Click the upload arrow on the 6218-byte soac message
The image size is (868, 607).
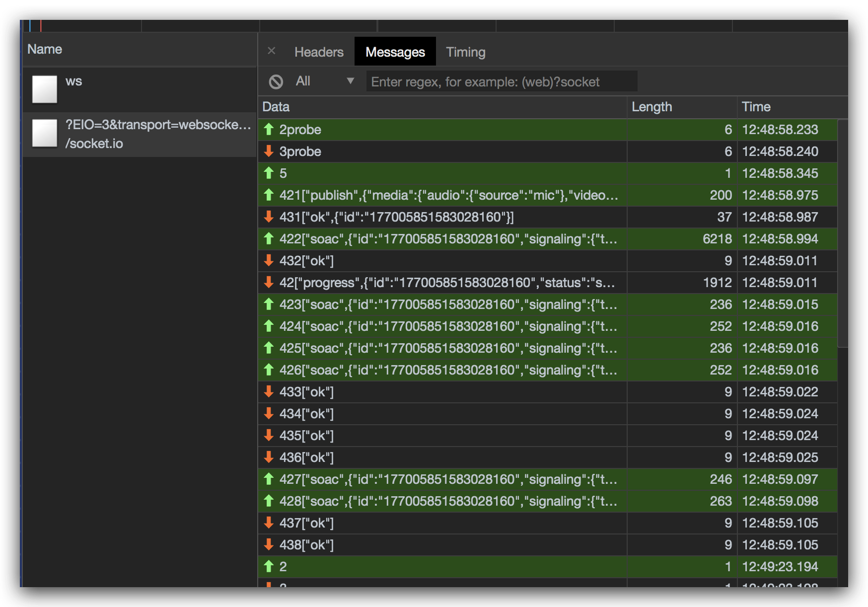(x=269, y=239)
